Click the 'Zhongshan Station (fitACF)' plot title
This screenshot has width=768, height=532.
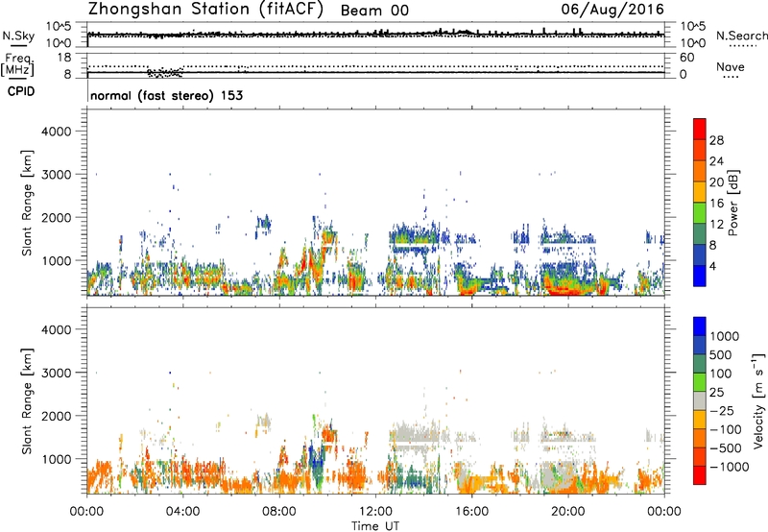[x=205, y=10]
